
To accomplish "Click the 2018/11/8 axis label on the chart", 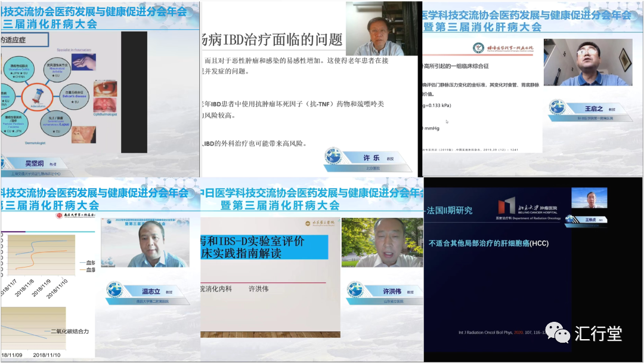I will (x=24, y=288).
